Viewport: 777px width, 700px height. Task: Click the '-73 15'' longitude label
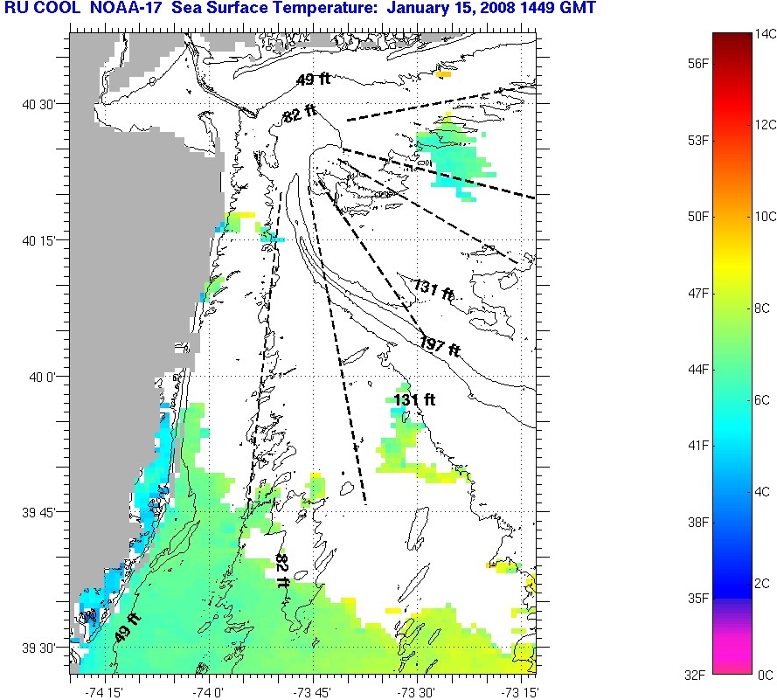click(x=520, y=692)
